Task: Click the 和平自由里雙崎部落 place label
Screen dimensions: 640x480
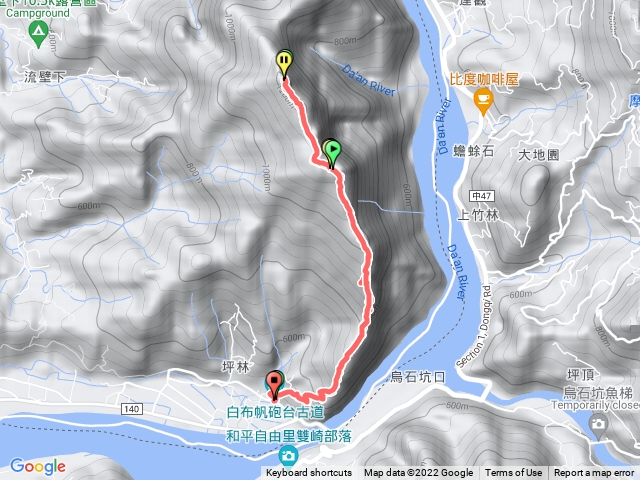Action: click(x=289, y=436)
